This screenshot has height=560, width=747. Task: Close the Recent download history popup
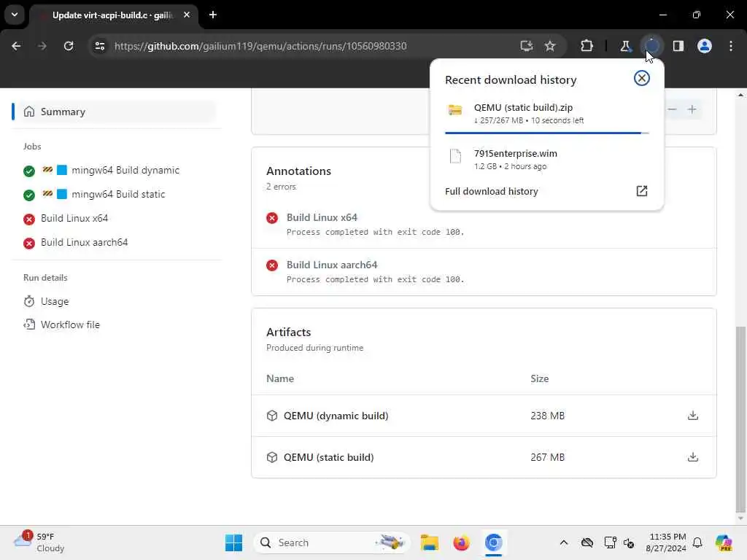(x=642, y=78)
